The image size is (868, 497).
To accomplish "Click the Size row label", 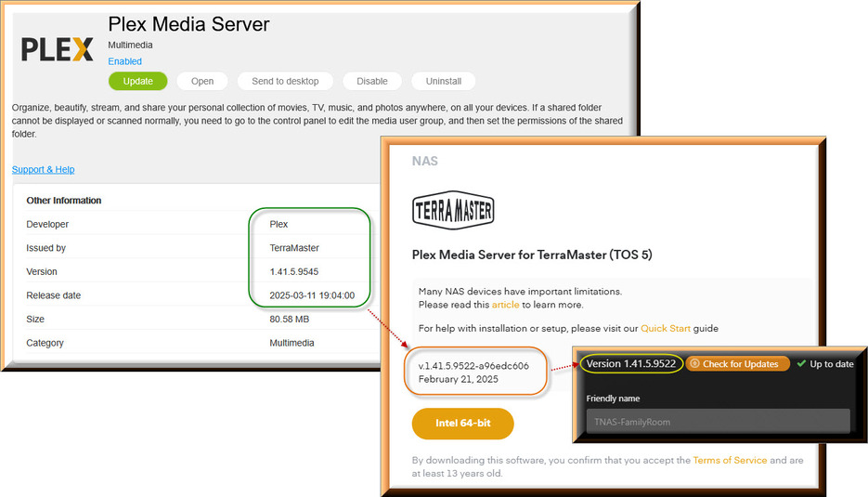I will [x=35, y=320].
